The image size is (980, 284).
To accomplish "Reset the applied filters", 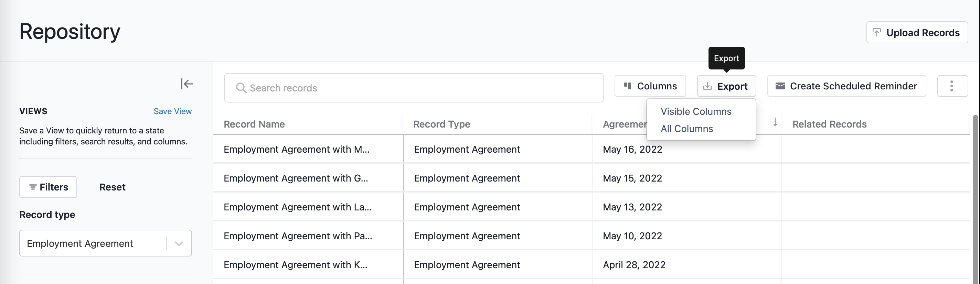I will pyautogui.click(x=112, y=187).
